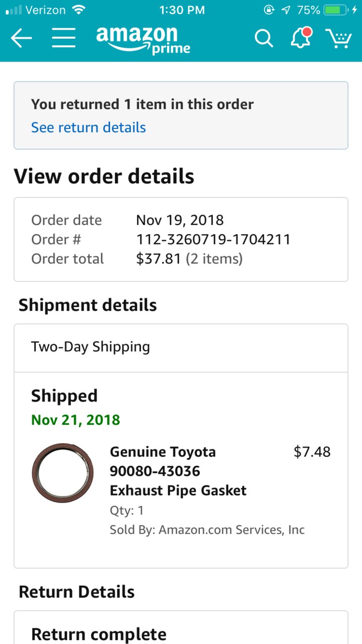Tap the back arrow icon
The width and height of the screenshot is (362, 644).
click(x=21, y=38)
